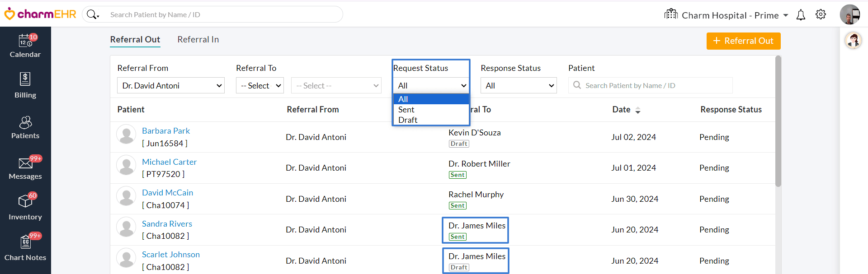This screenshot has width=868, height=274.
Task: Switch to Referral Out tab
Action: pyautogui.click(x=135, y=40)
